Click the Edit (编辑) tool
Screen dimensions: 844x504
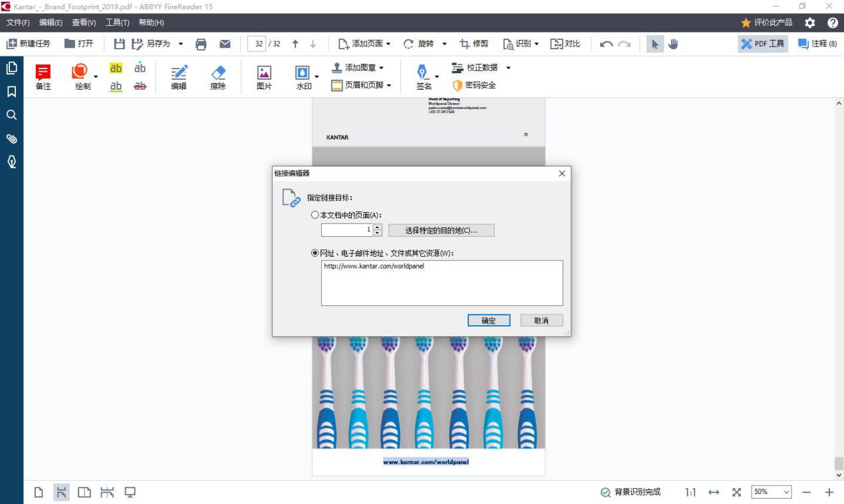[179, 77]
